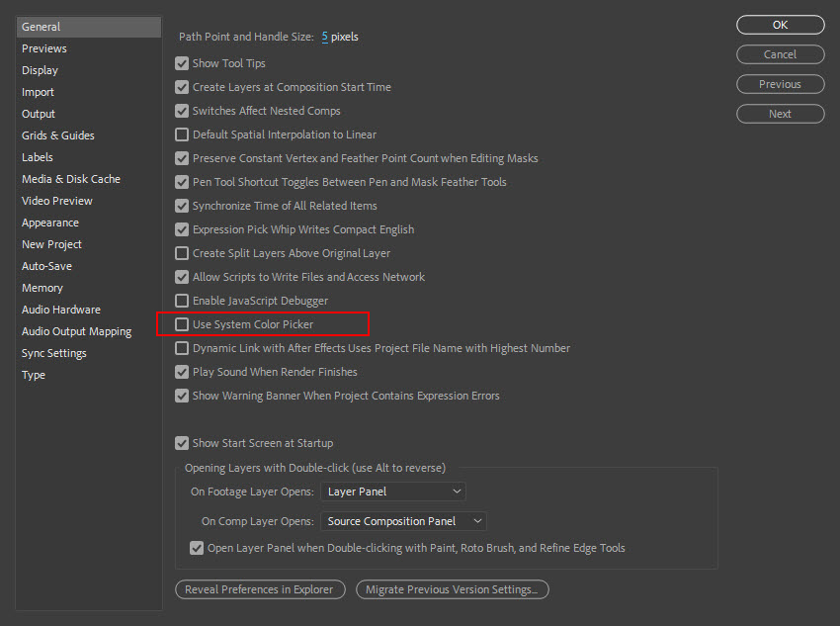Disable Play Sound When Render Finishes
Screen dimensions: 840x626
(182, 372)
